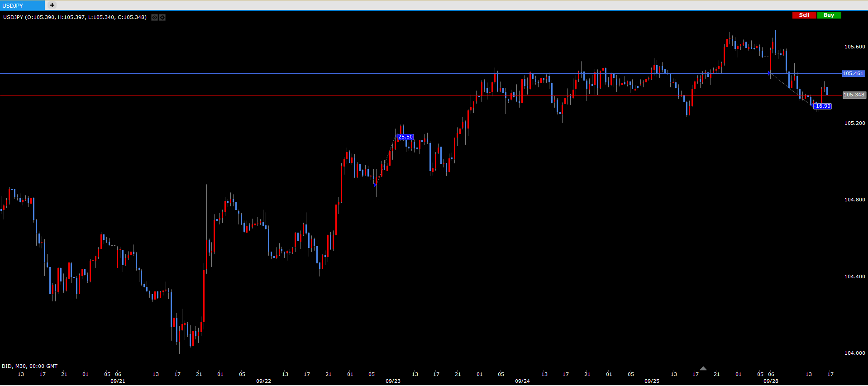
Task: Select the gray 105.348 current price tag
Action: coord(854,95)
